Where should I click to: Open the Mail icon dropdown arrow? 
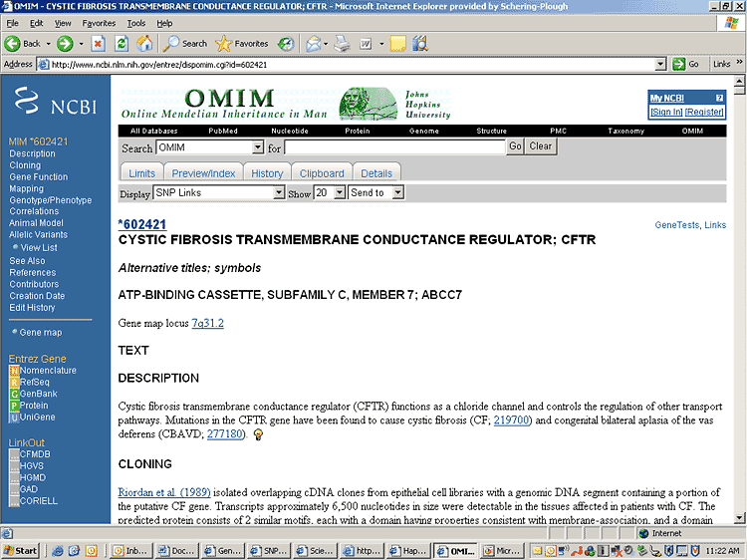point(326,44)
